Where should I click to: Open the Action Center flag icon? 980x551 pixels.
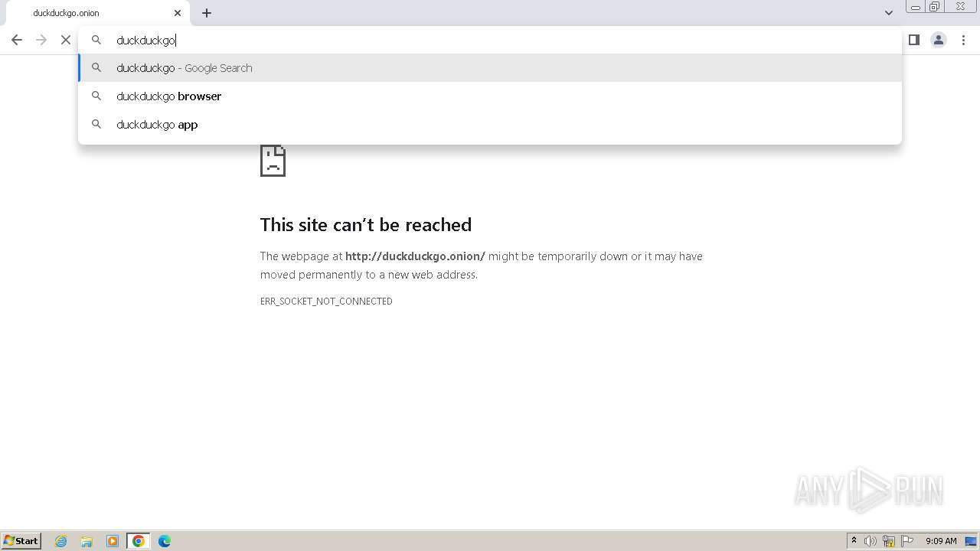point(907,541)
